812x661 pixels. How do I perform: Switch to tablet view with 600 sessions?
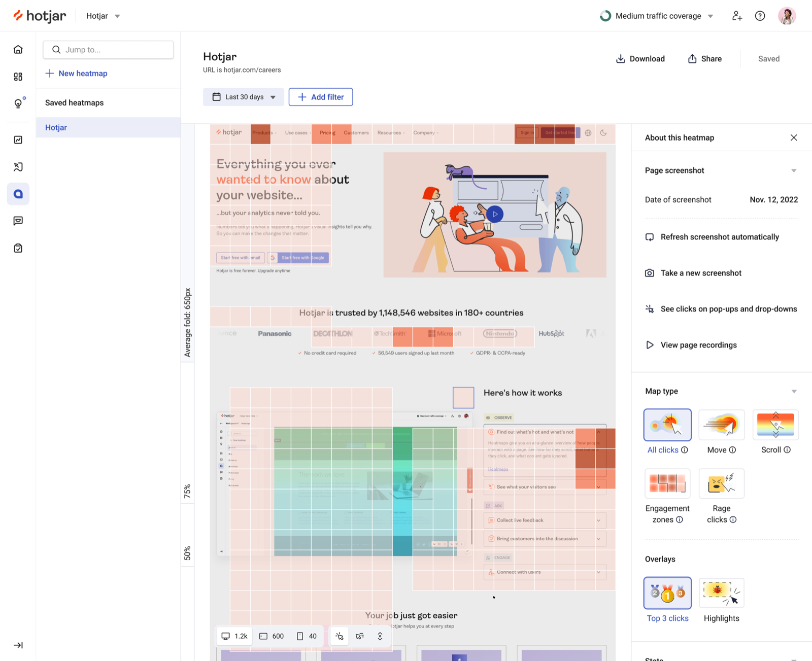[x=272, y=636]
